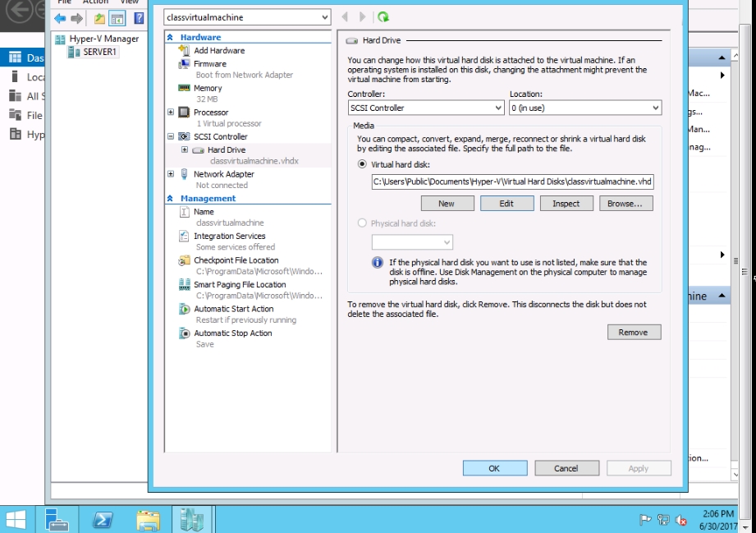
Task: Click the green refresh icon
Action: tap(383, 17)
